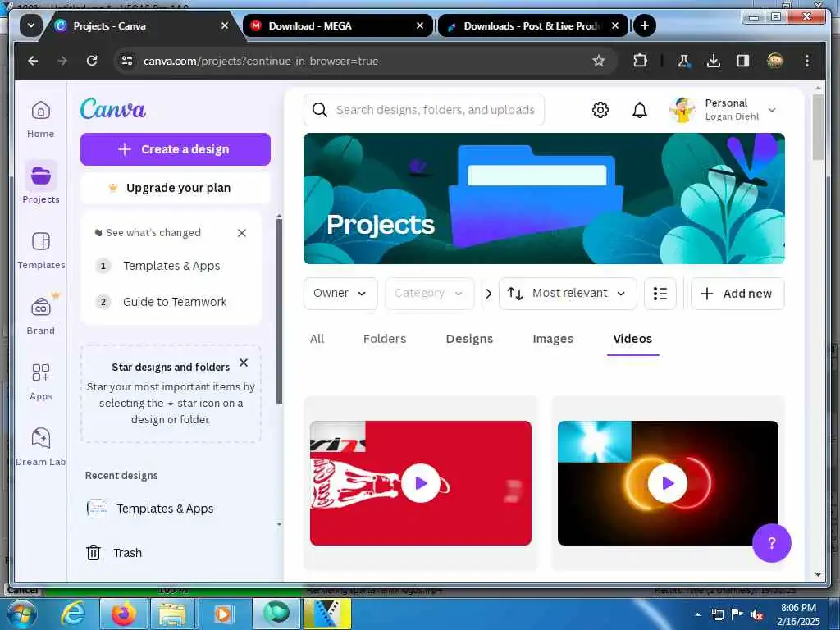This screenshot has width=840, height=630.
Task: Click Upgrade your plan
Action: pyautogui.click(x=176, y=188)
